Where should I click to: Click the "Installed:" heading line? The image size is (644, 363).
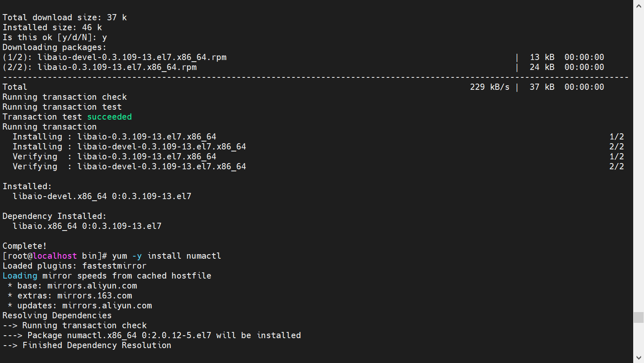(x=27, y=186)
